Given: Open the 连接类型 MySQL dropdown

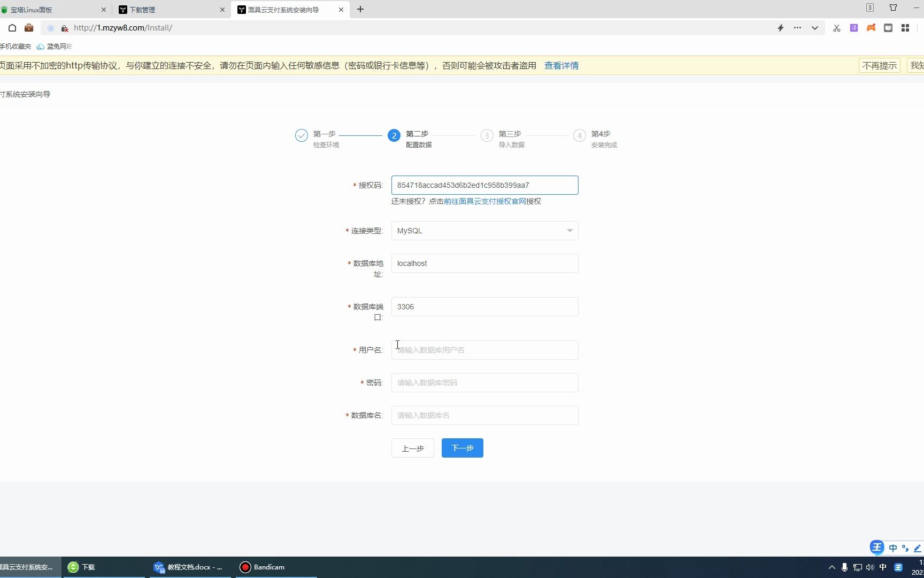Looking at the screenshot, I should click(x=484, y=231).
